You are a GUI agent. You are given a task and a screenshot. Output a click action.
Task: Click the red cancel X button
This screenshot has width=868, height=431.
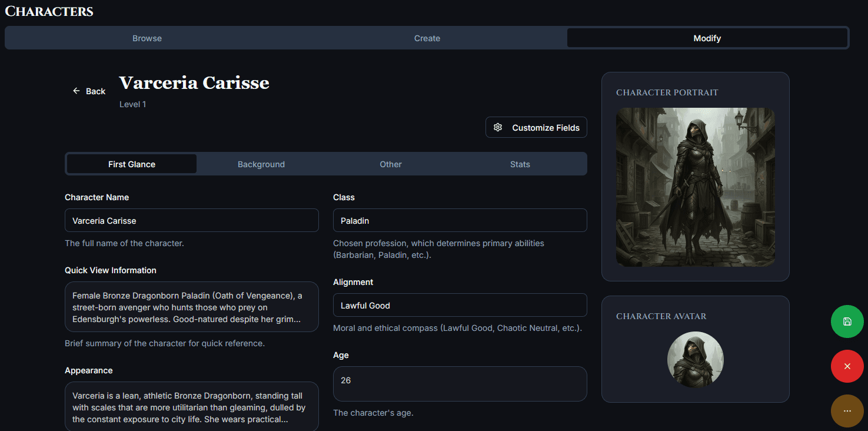click(x=847, y=366)
